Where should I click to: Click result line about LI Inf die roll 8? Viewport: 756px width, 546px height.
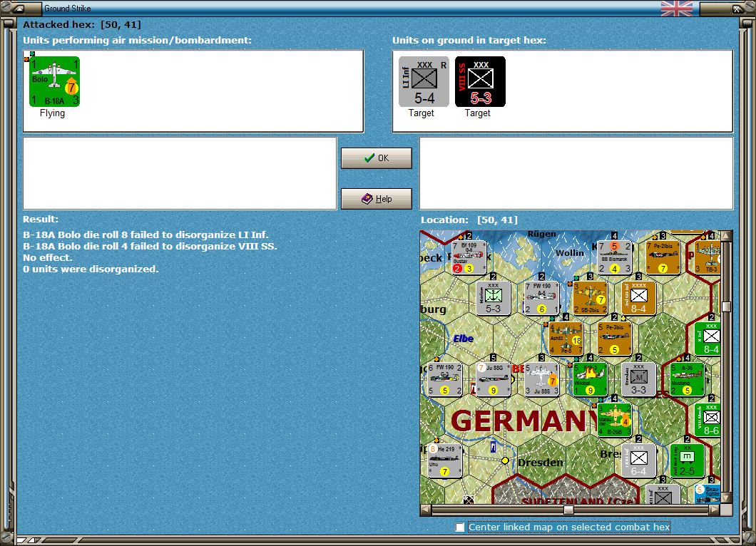146,235
